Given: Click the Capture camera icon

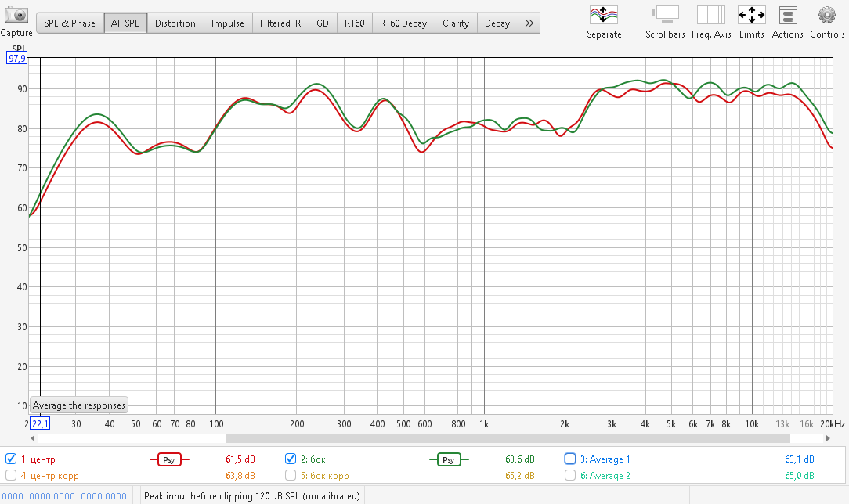Looking at the screenshot, I should tap(16, 15).
